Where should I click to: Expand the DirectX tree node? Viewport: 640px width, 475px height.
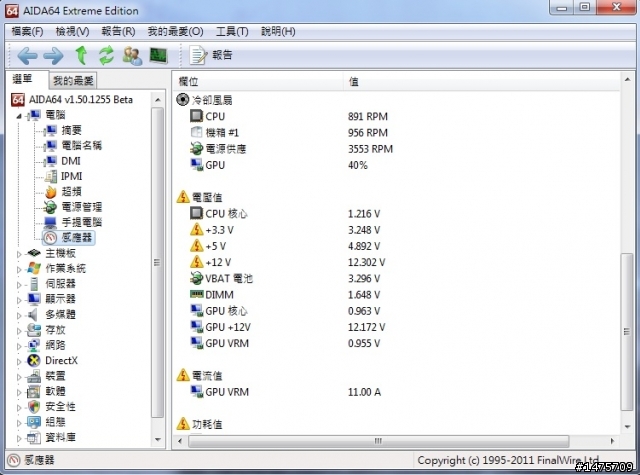(x=19, y=361)
